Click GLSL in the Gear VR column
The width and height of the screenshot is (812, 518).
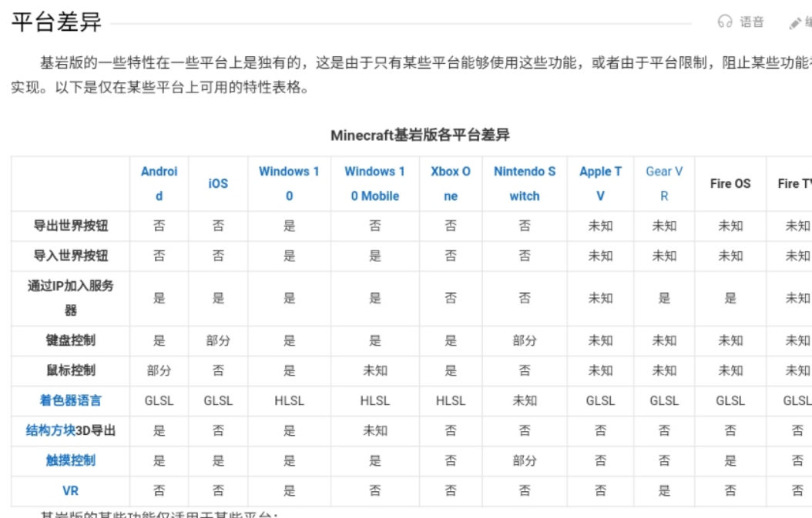pos(664,400)
